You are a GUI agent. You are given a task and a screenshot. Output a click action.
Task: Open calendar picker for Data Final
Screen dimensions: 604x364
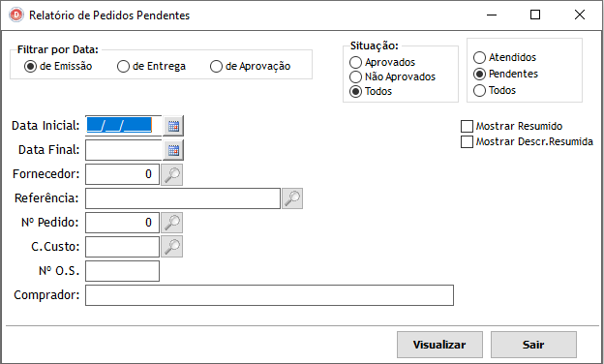pyautogui.click(x=173, y=150)
